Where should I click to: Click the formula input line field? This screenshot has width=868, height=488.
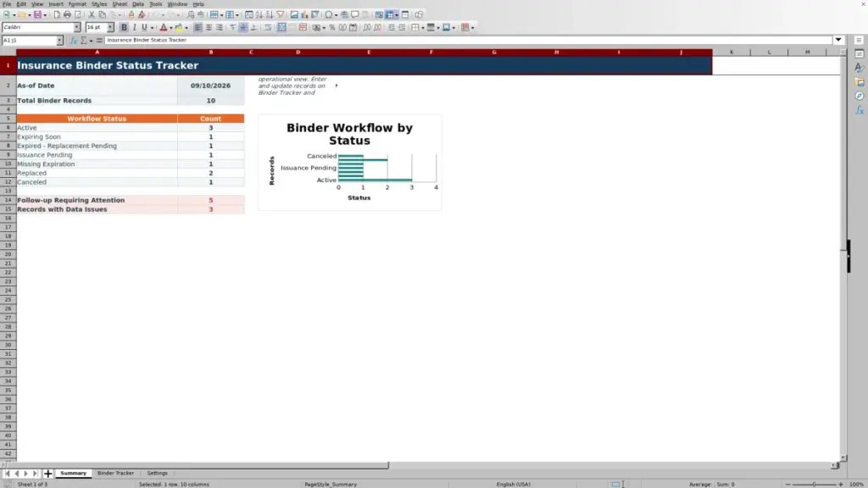(468, 40)
